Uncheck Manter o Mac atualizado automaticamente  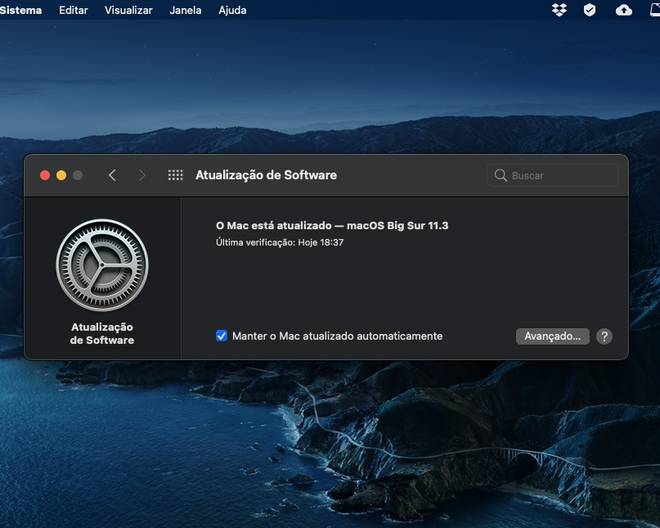pos(221,336)
